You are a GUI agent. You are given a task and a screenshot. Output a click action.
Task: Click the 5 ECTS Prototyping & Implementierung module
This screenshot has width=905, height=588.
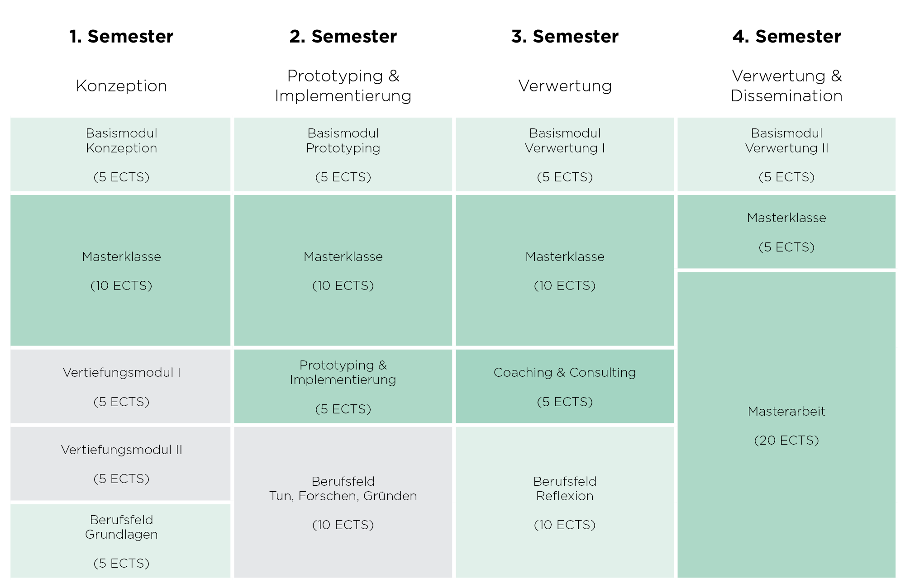[x=343, y=386]
